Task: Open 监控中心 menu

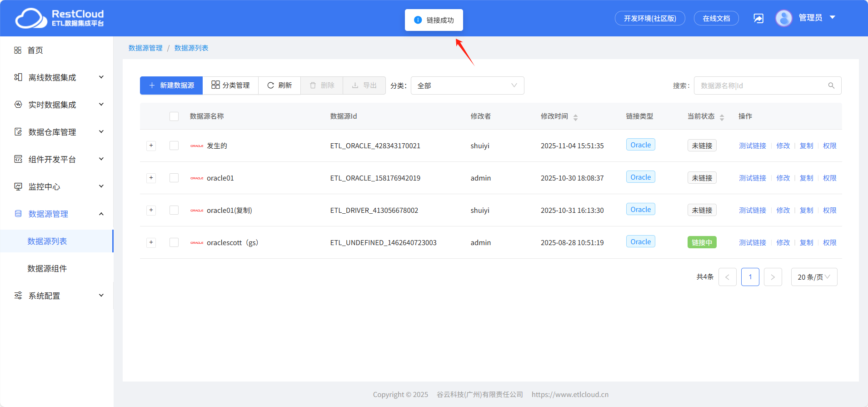Action: coord(45,186)
